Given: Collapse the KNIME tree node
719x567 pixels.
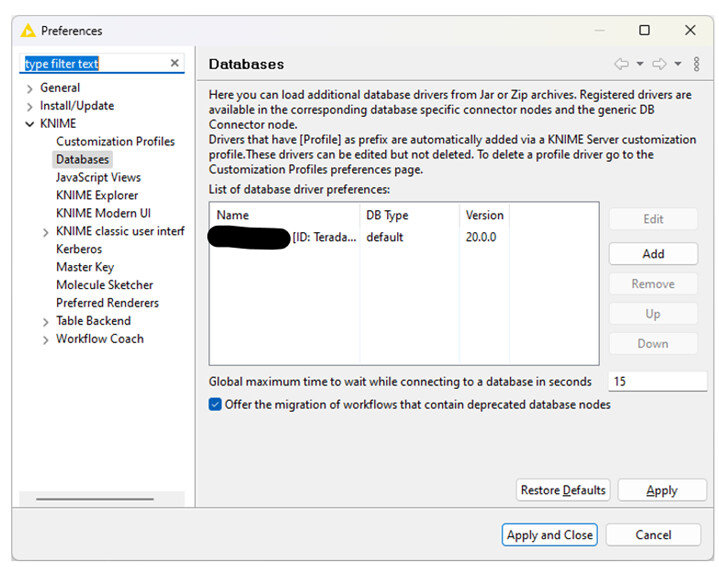Looking at the screenshot, I should point(30,124).
